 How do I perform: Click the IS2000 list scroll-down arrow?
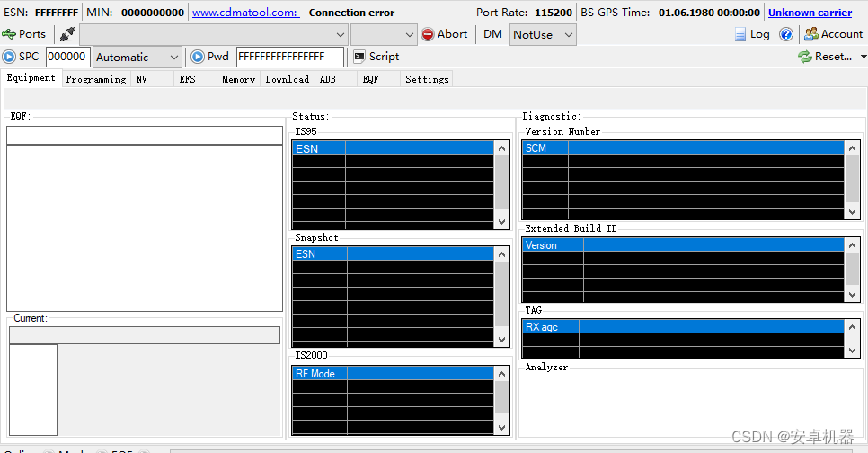[x=501, y=428]
